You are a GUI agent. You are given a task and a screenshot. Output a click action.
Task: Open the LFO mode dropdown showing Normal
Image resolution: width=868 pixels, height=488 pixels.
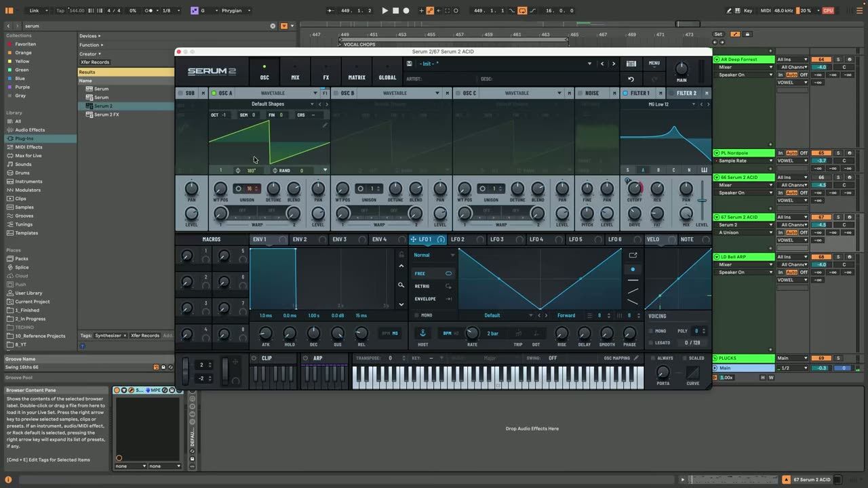pos(434,255)
